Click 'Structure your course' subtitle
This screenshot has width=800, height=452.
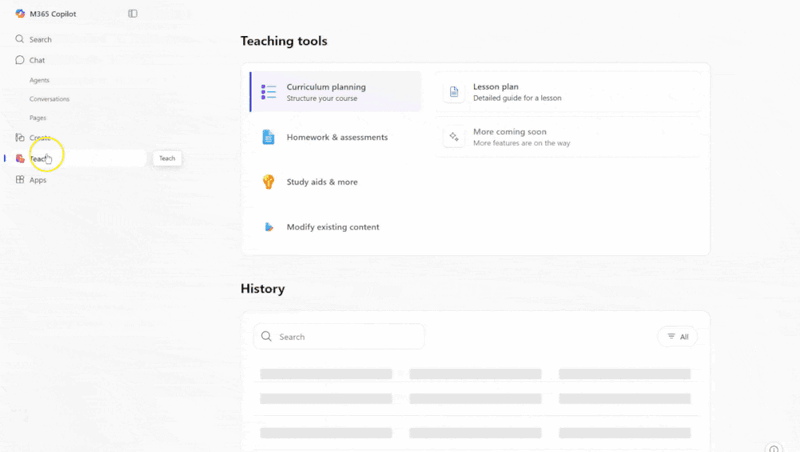click(x=322, y=98)
